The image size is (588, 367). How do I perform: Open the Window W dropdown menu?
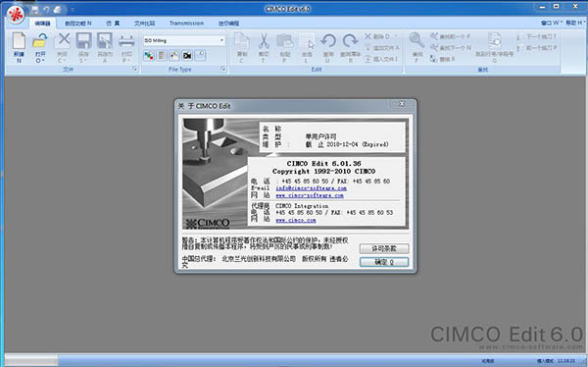tap(551, 23)
